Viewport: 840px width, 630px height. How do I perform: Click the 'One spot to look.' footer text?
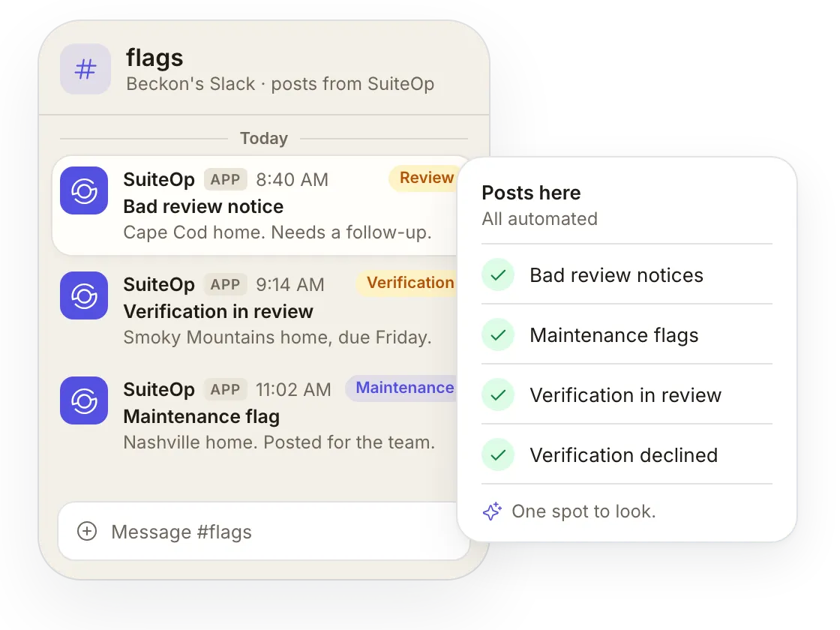583,511
